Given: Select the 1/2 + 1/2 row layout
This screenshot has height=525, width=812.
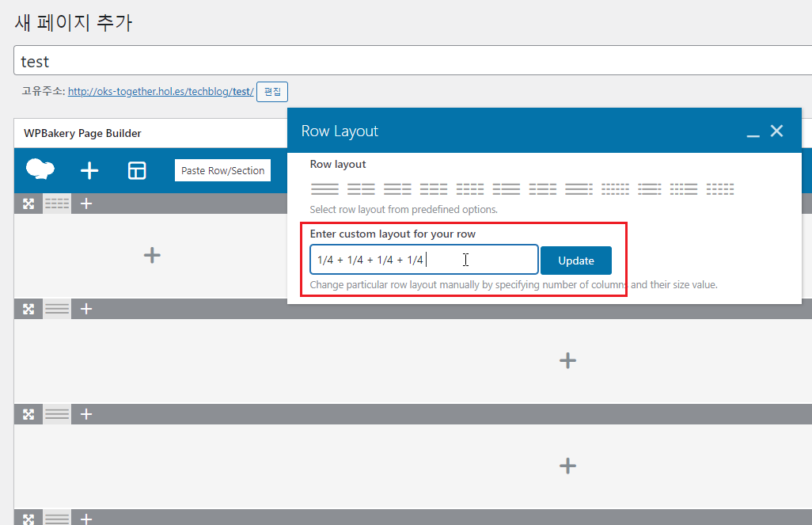Looking at the screenshot, I should [x=361, y=189].
